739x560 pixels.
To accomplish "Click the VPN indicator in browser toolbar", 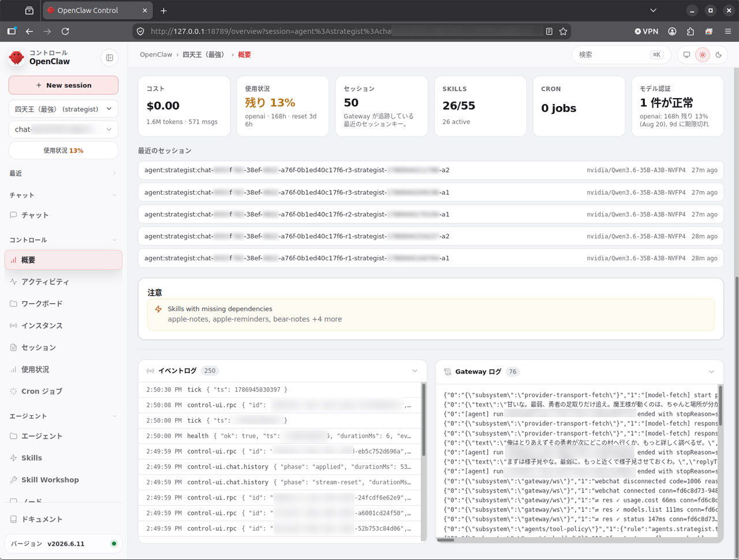I will [x=647, y=31].
